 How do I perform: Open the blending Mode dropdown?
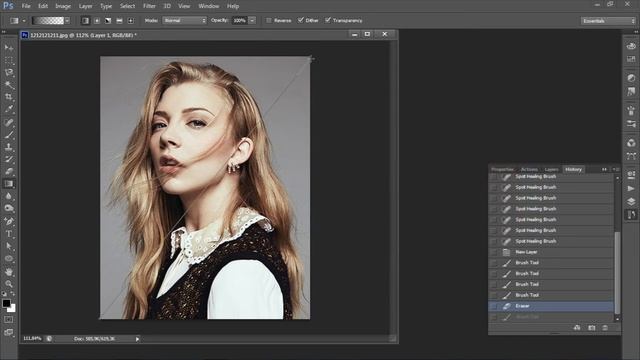click(x=184, y=20)
